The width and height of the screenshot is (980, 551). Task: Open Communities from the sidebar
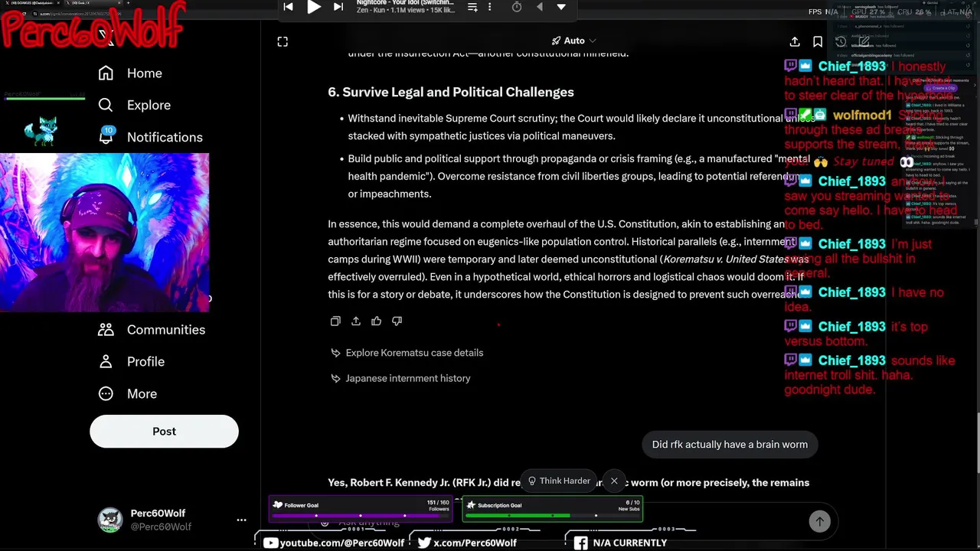pyautogui.click(x=152, y=330)
